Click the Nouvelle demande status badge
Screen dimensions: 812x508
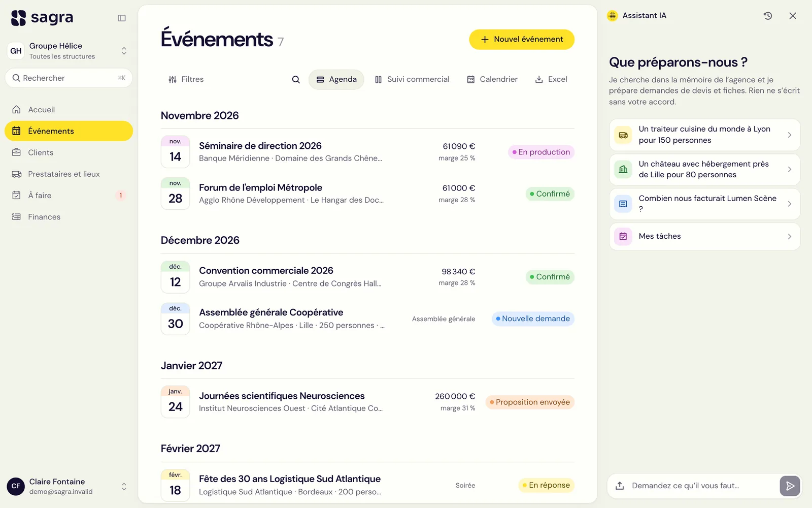pos(533,319)
